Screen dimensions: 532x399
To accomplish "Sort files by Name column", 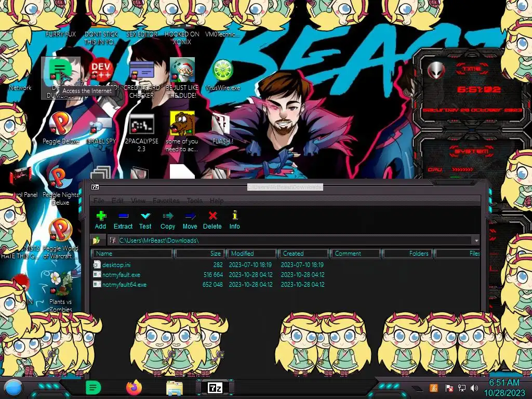I will click(132, 254).
